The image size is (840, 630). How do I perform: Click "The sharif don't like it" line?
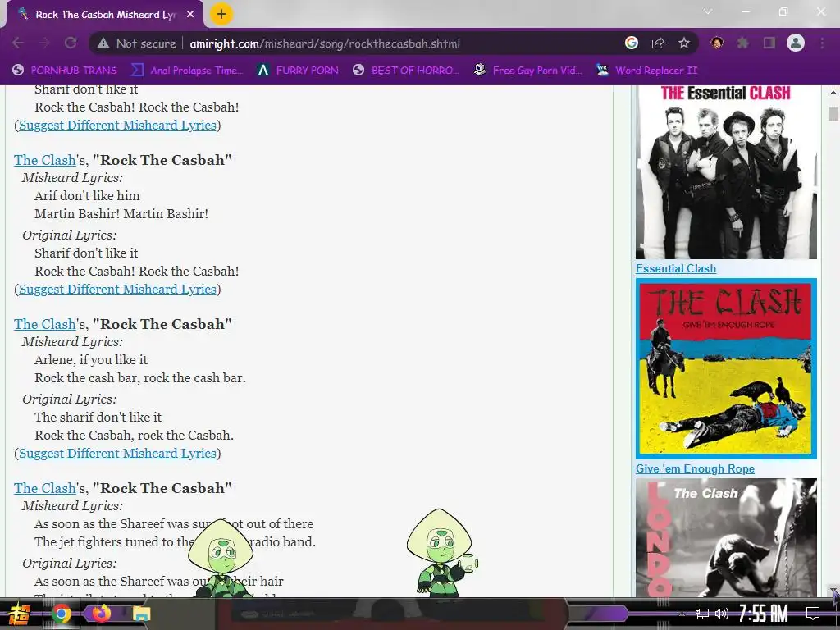pyautogui.click(x=98, y=417)
